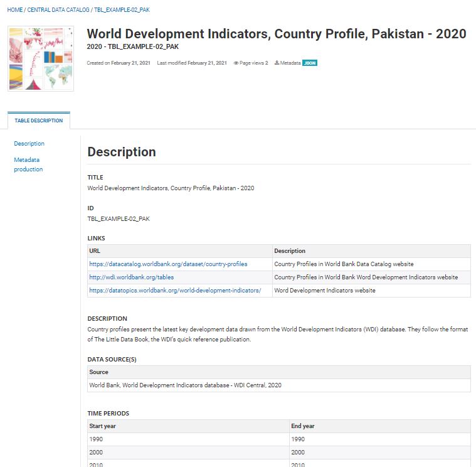The image size is (476, 467).
Task: Click the metadata download icon
Action: pyautogui.click(x=277, y=63)
